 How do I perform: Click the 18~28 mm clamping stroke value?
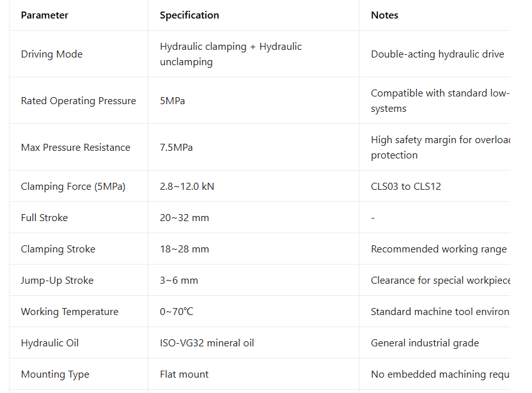coord(184,249)
